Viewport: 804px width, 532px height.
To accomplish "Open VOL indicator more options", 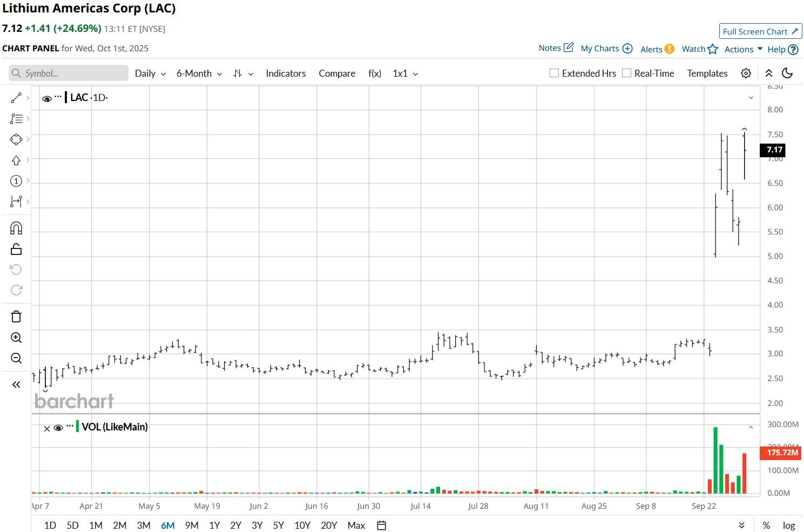I will (70, 427).
